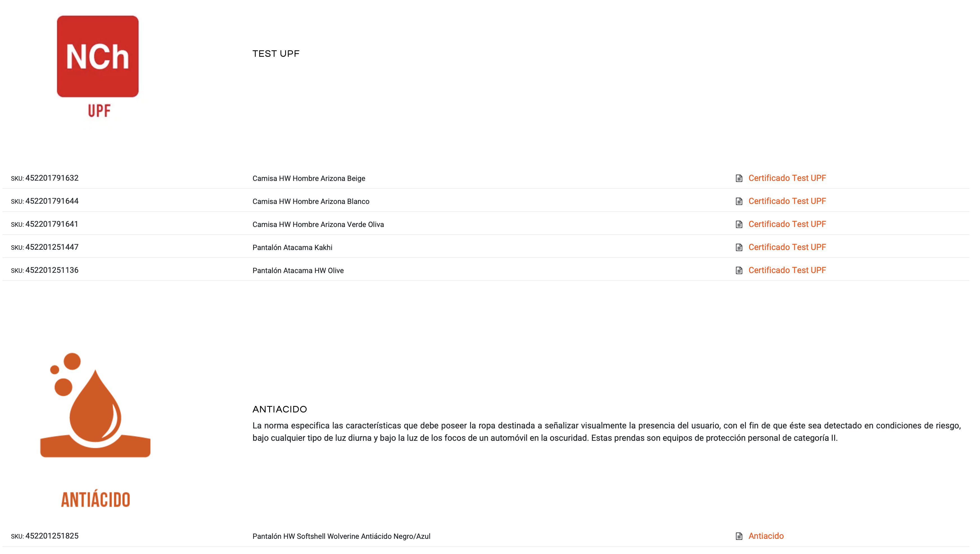Click document icon beside Arizona Beige certificate
980x554 pixels.
point(739,178)
